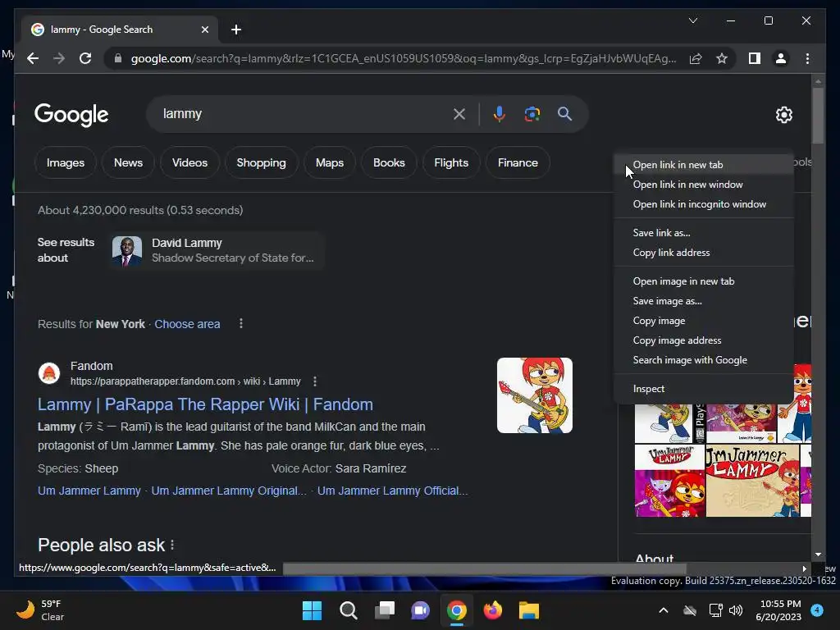Open People also ask options menu
840x630 pixels.
click(172, 545)
